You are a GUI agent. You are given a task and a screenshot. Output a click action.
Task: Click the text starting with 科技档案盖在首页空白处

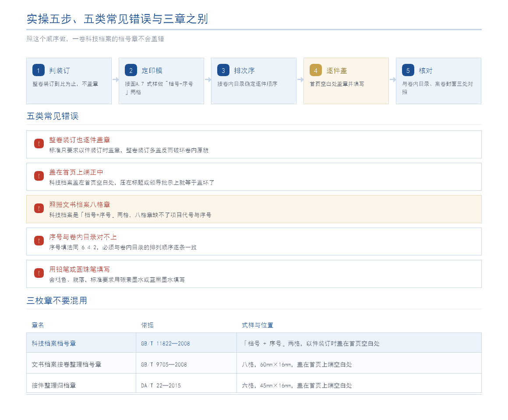point(131,182)
